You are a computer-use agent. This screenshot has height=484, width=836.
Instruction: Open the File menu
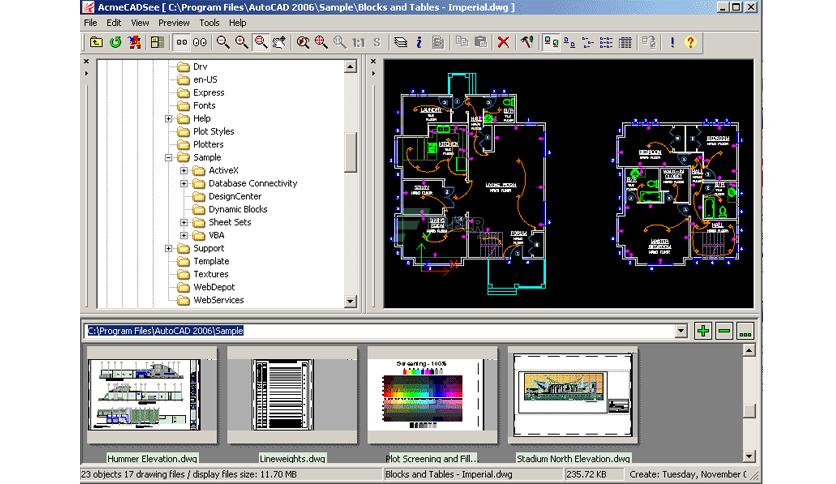91,23
